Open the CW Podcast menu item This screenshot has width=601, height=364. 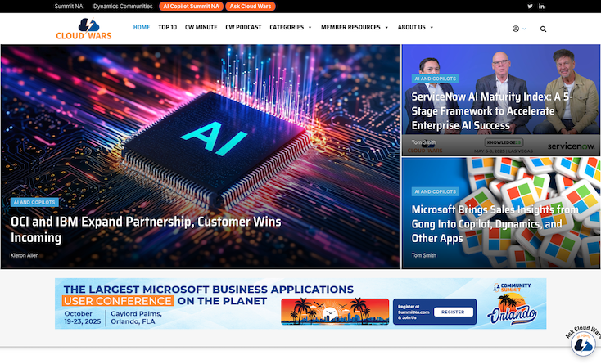(x=243, y=27)
